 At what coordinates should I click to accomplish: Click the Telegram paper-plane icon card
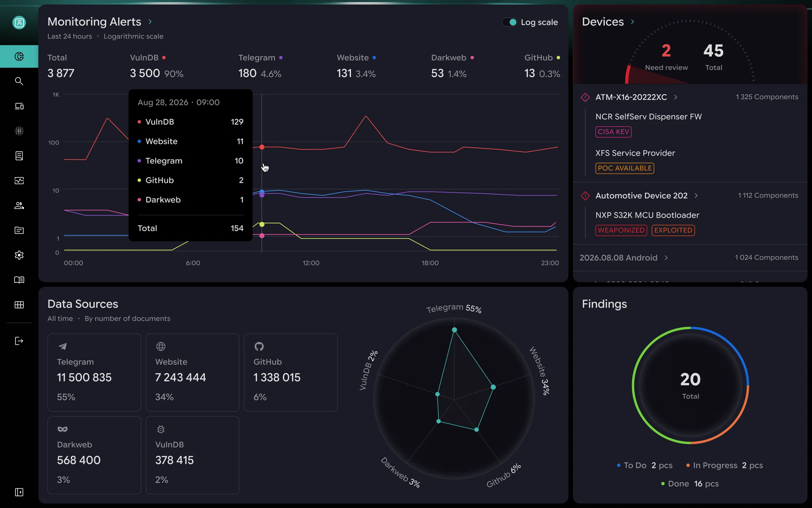click(x=62, y=346)
